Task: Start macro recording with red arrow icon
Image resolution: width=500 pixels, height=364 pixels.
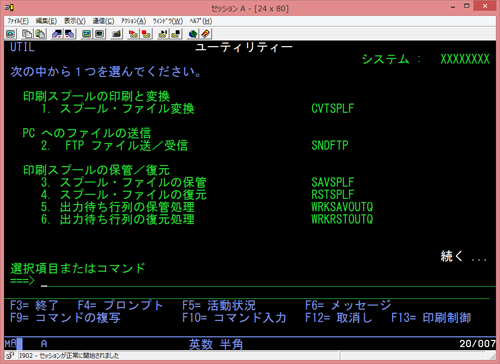Action: click(133, 34)
